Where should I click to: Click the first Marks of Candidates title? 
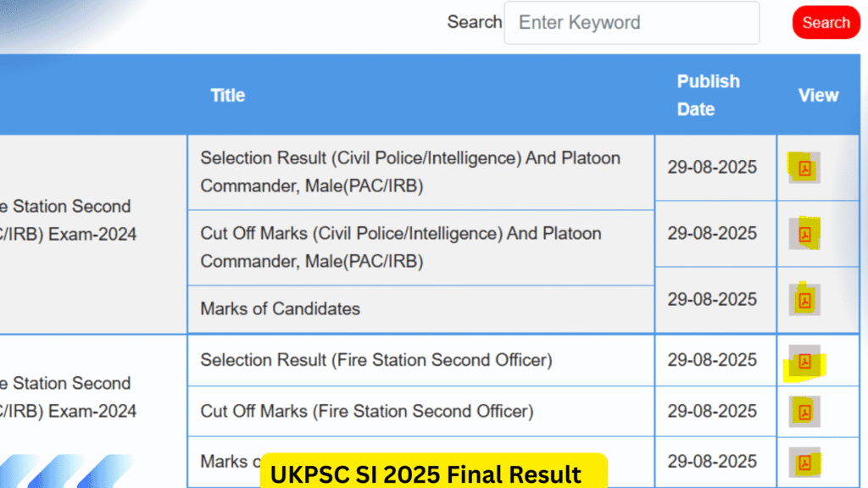280,308
